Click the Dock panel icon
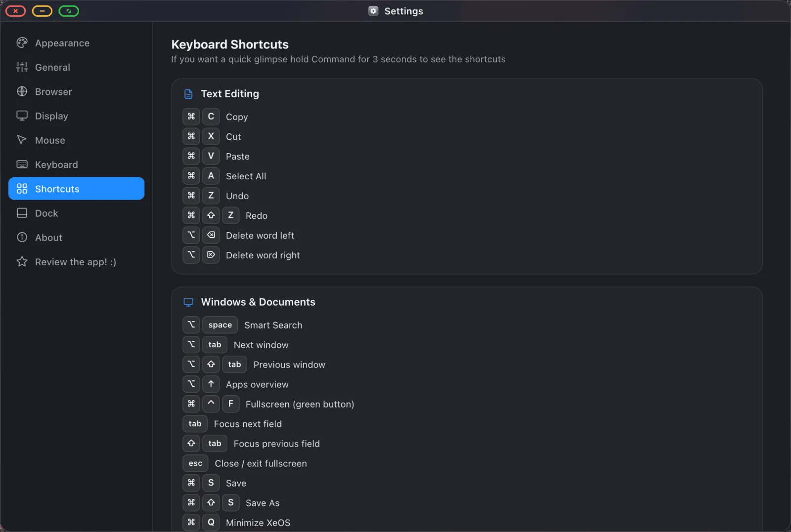The width and height of the screenshot is (791, 532). [x=22, y=213]
